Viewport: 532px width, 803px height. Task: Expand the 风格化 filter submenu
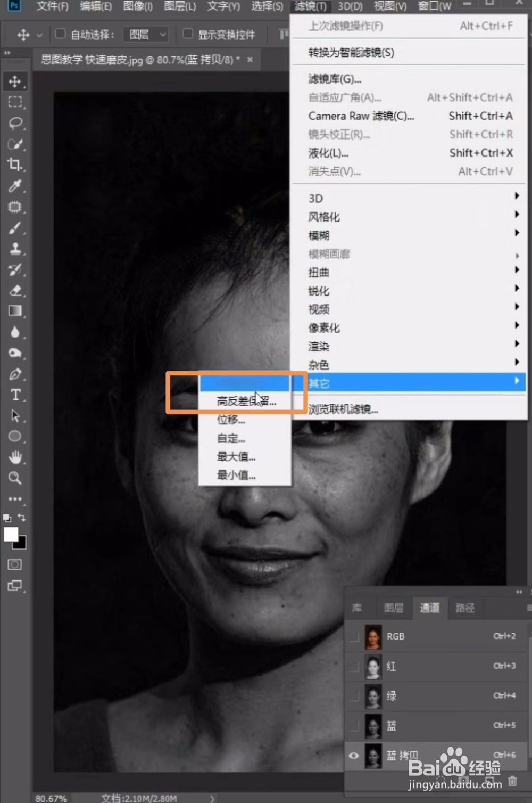(x=410, y=217)
